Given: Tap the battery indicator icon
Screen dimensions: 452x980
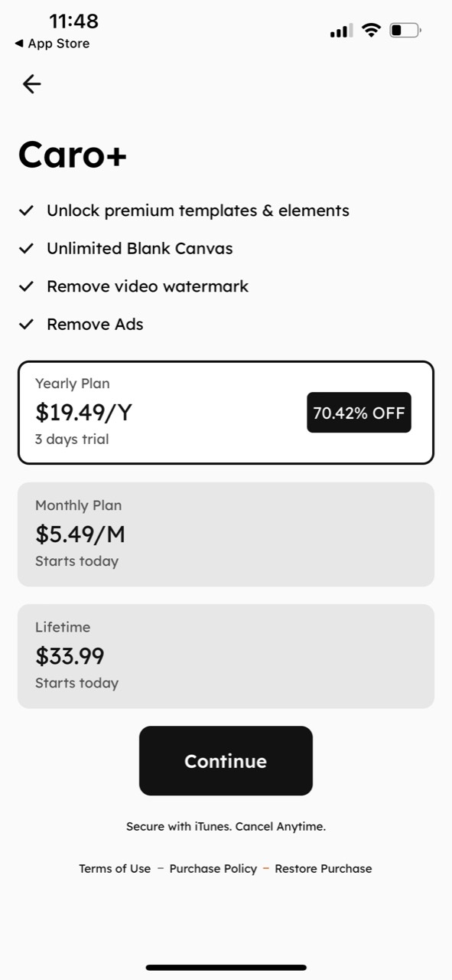Looking at the screenshot, I should pos(405,31).
